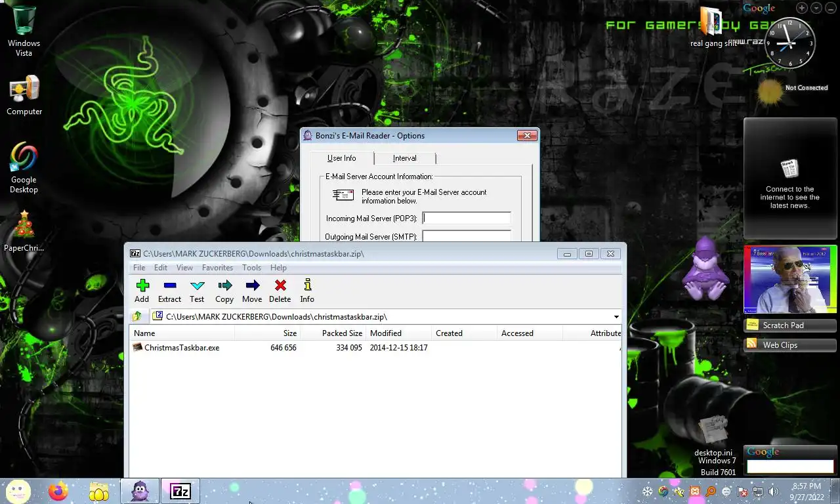
Task: Open the Favorites menu in 7-Zip
Action: [x=217, y=268]
